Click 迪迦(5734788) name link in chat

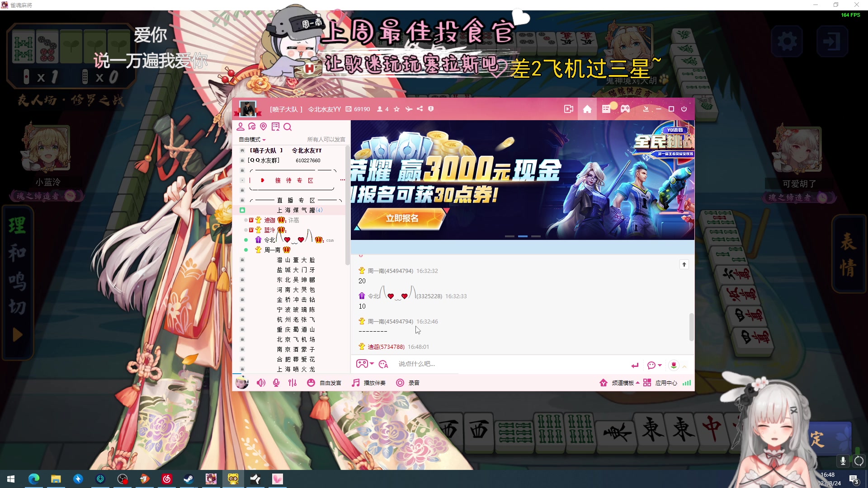386,347
